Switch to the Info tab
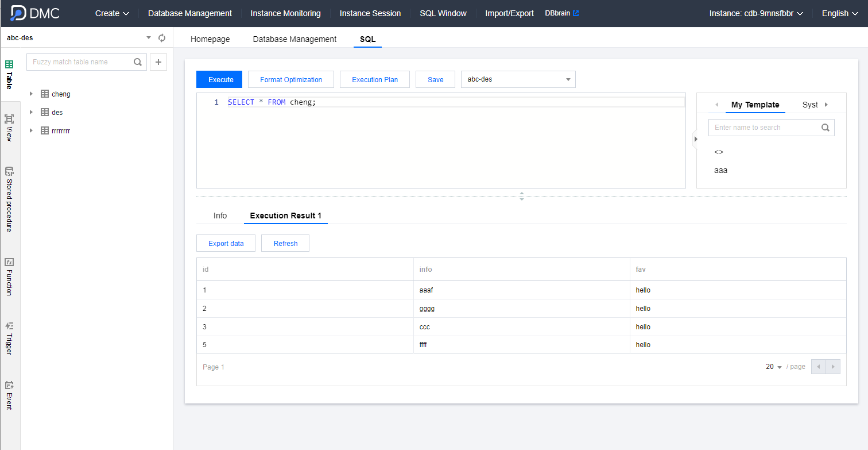 point(220,216)
